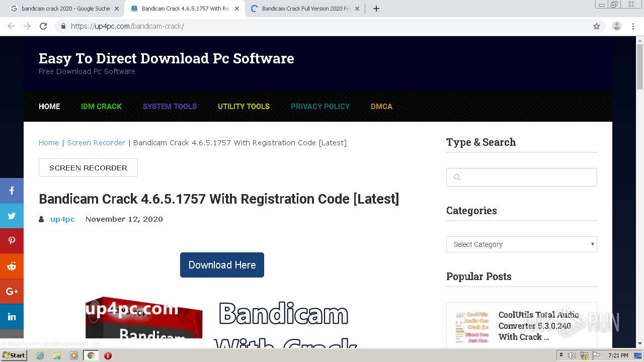644x362 pixels.
Task: Open File Explorer from taskbar
Action: click(57, 355)
